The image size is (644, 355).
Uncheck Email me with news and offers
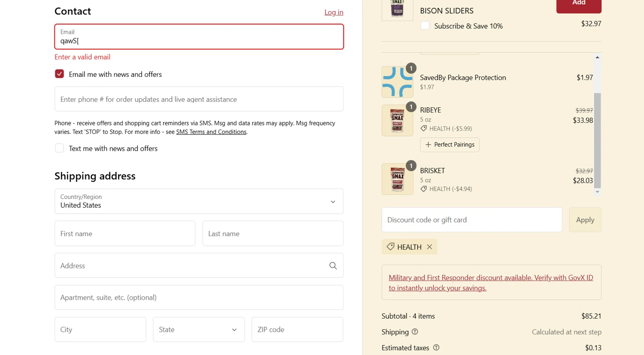(59, 74)
